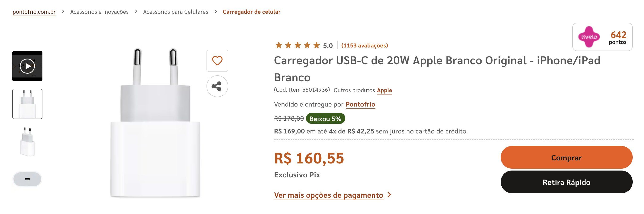
Task: Select the USB-C port thumbnail
Action: point(27,179)
